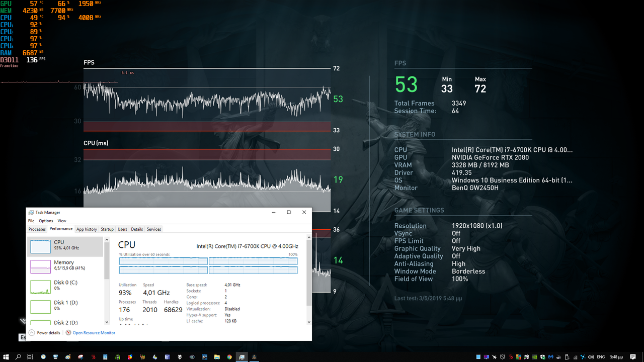Select the Performance tab
This screenshot has width=644, height=362.
[61, 229]
